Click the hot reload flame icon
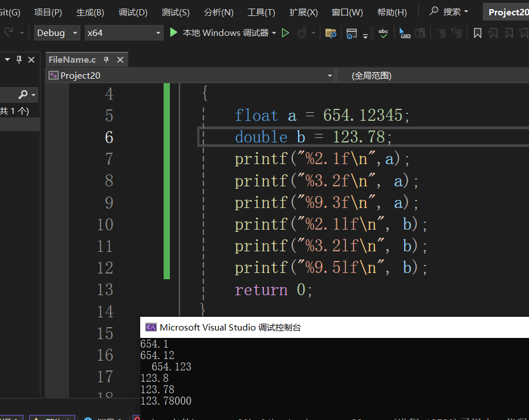This screenshot has height=420, width=529. click(302, 33)
